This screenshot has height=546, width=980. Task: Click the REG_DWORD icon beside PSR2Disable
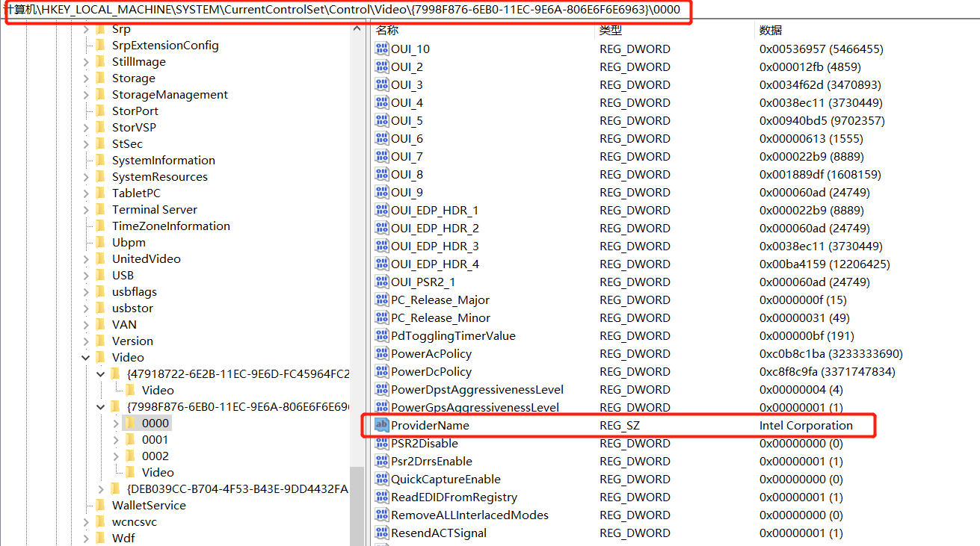click(380, 443)
